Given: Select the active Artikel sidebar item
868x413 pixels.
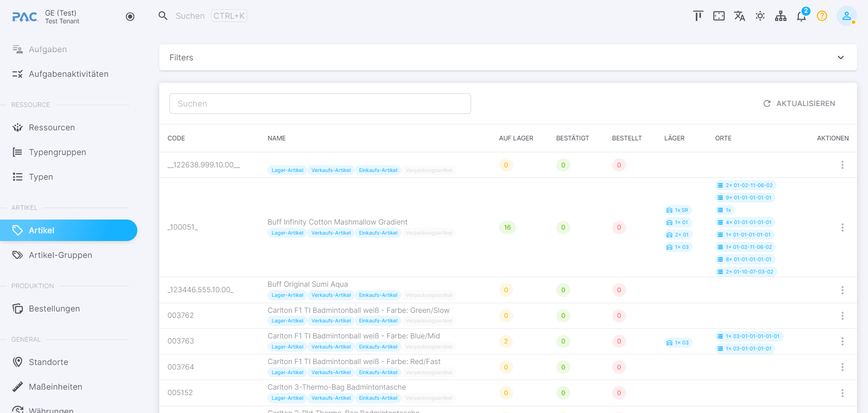Looking at the screenshot, I should (x=69, y=231).
